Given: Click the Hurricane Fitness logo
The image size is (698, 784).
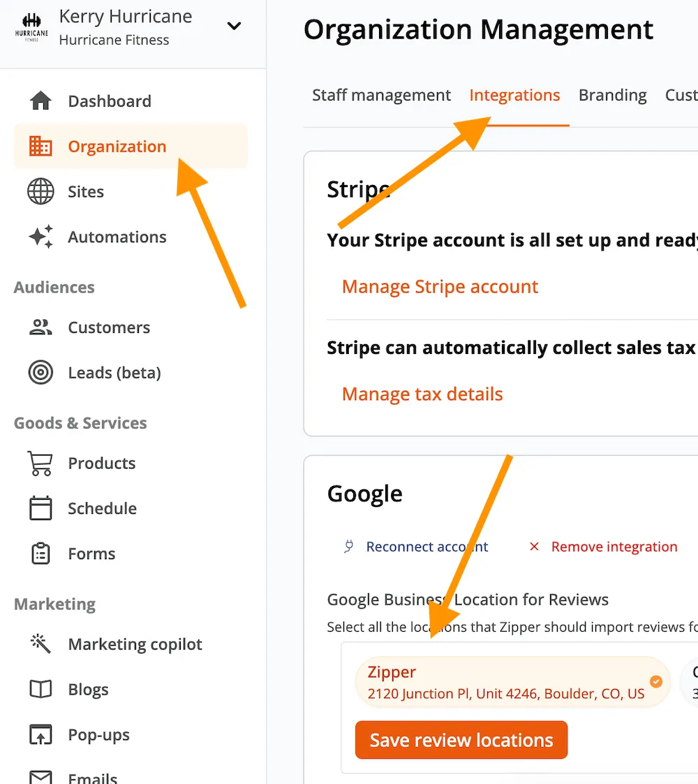Looking at the screenshot, I should point(31,28).
